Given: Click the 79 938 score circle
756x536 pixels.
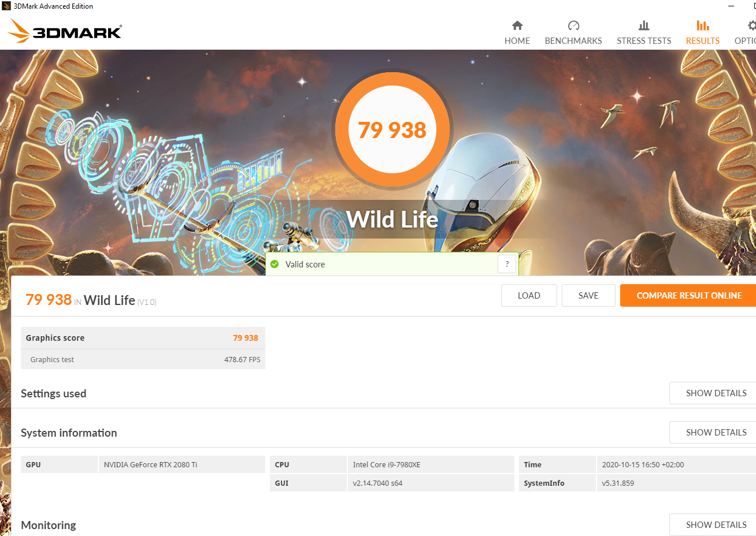Looking at the screenshot, I should 392,129.
